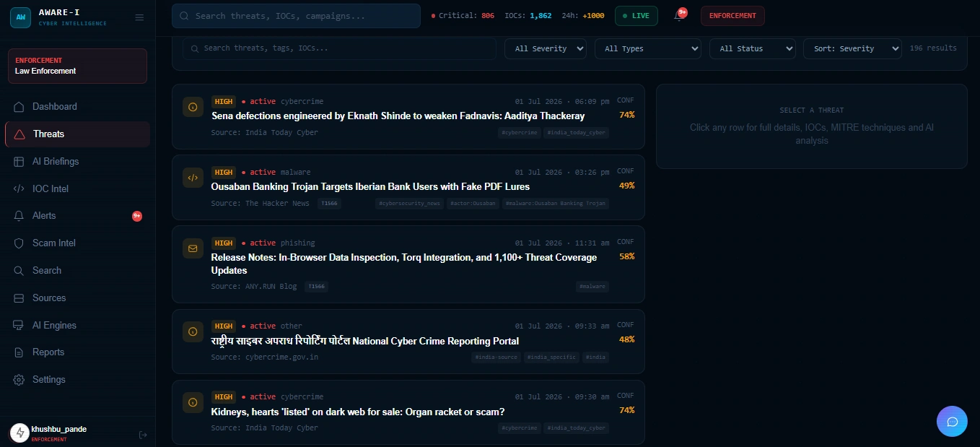
Task: Click the T1566 tag on Ousaban row
Action: [x=328, y=204]
